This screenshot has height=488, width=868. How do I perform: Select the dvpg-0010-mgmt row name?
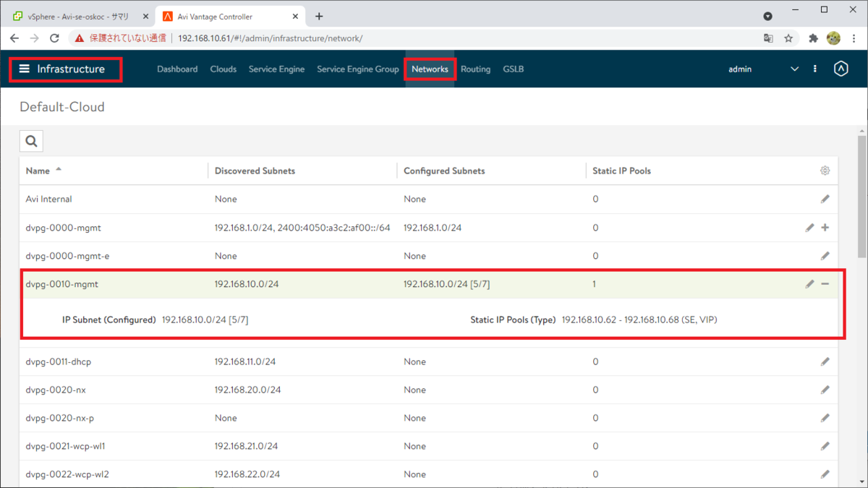(x=61, y=284)
